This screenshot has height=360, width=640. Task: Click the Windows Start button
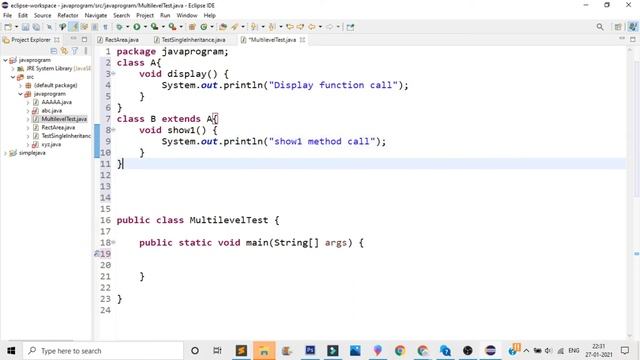point(11,351)
